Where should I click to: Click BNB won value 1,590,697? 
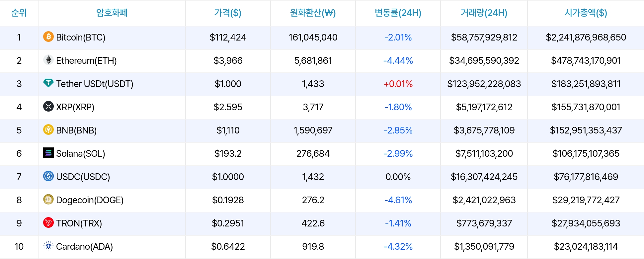(313, 130)
